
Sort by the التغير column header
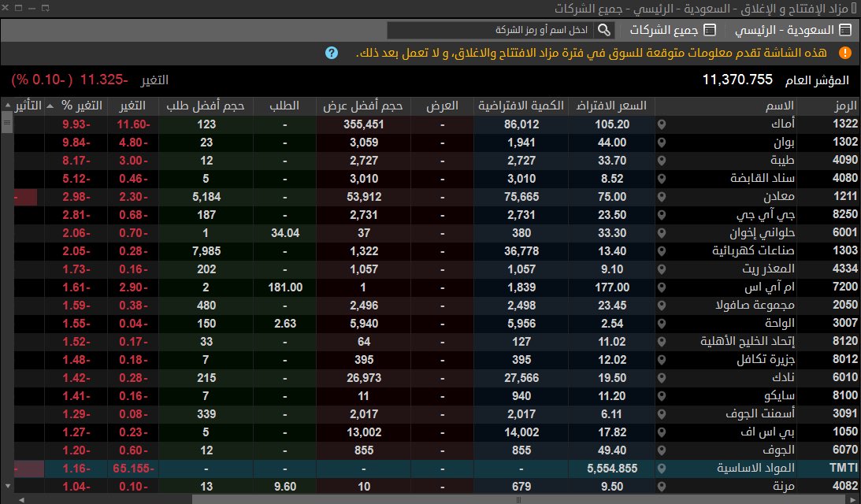coord(133,106)
